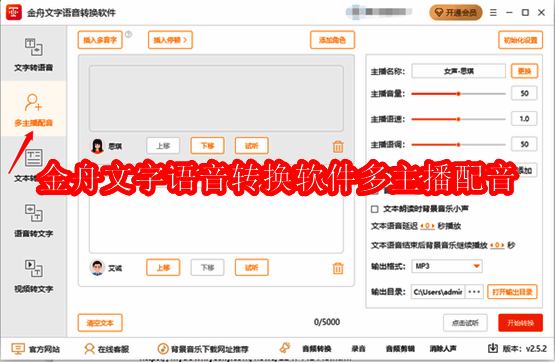Expand the 插入停顿 options
Screen dimensions: 555x362
(170, 40)
